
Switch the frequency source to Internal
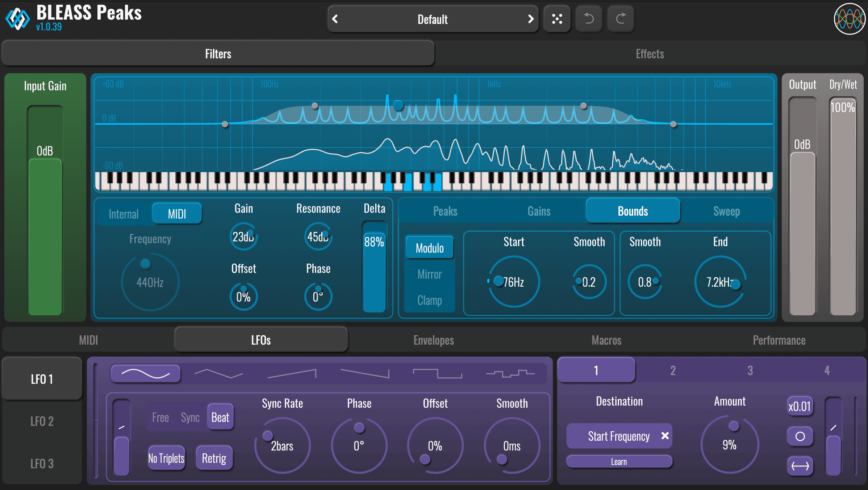click(124, 214)
